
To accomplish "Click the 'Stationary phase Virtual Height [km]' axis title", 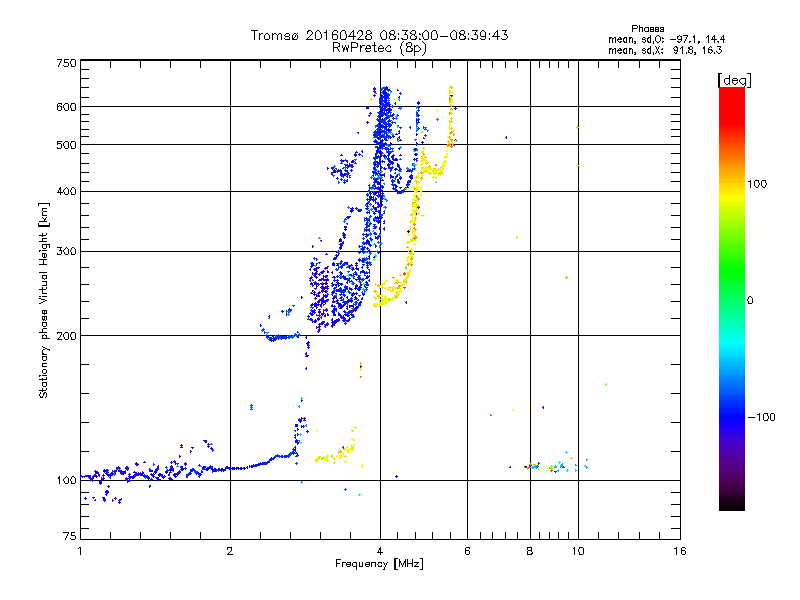I will (44, 300).
